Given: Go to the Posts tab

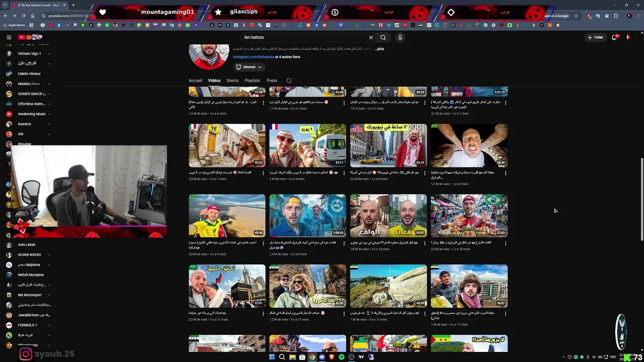Looking at the screenshot, I should (x=272, y=80).
